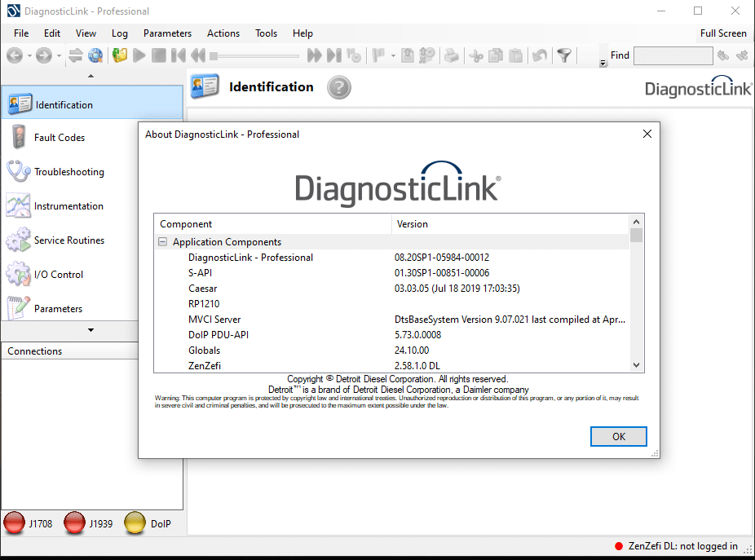Toggle the J1939 connection indicator

pyautogui.click(x=73, y=523)
